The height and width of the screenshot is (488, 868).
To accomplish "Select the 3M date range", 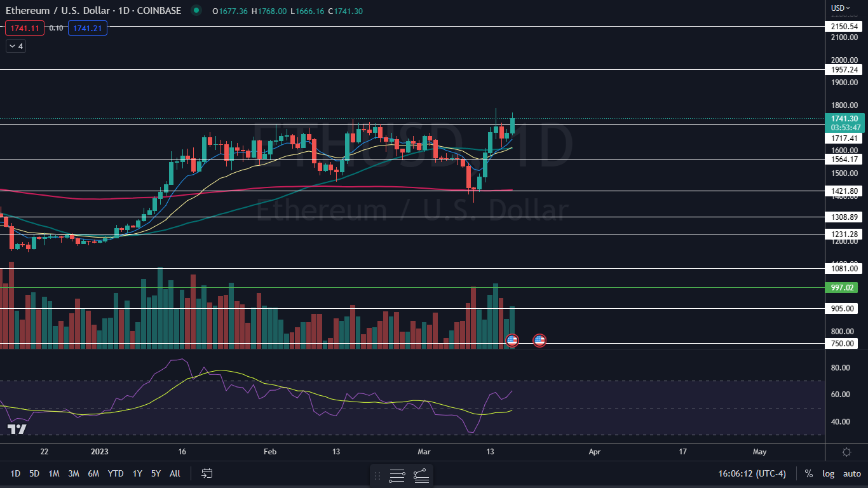I will pos(74,473).
